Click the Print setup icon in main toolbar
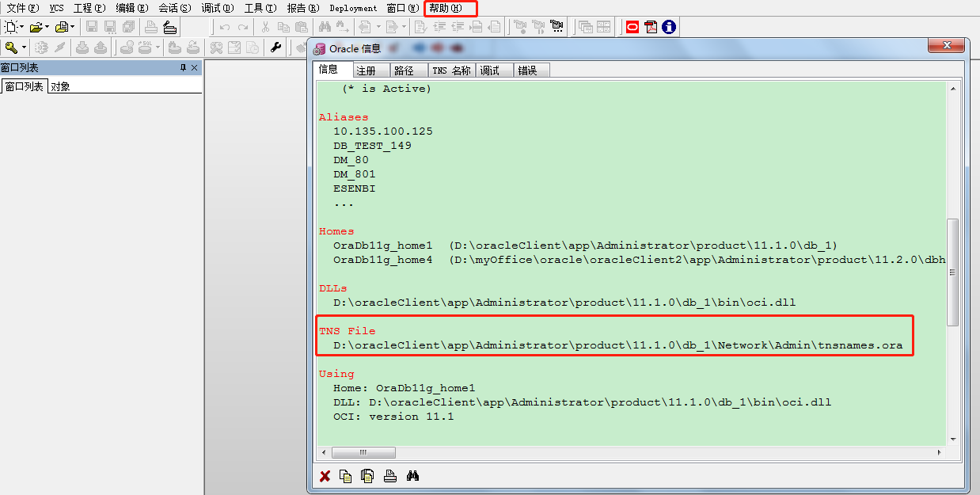 pyautogui.click(x=169, y=27)
